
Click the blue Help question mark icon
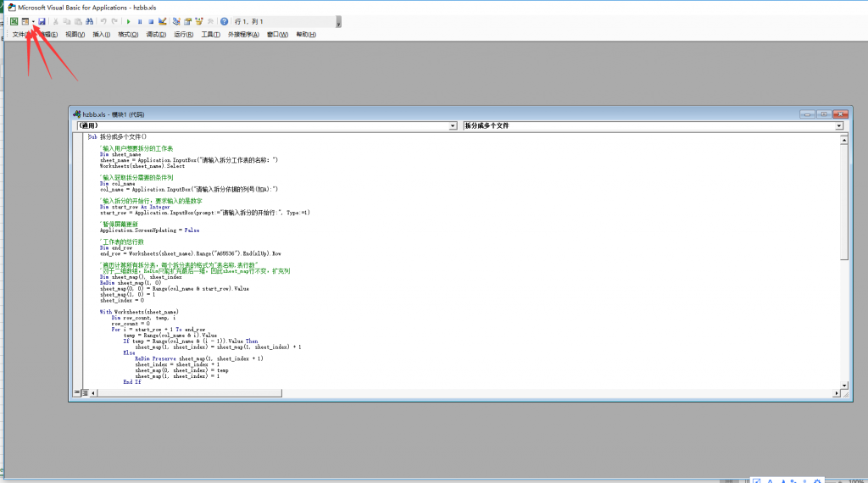click(224, 21)
